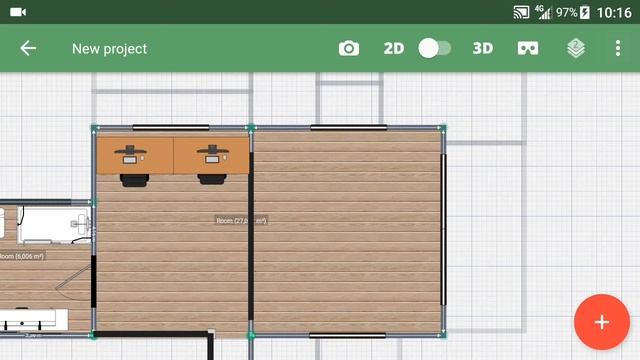Select the right desk with computer
The width and height of the screenshot is (640, 360).
pyautogui.click(x=211, y=156)
